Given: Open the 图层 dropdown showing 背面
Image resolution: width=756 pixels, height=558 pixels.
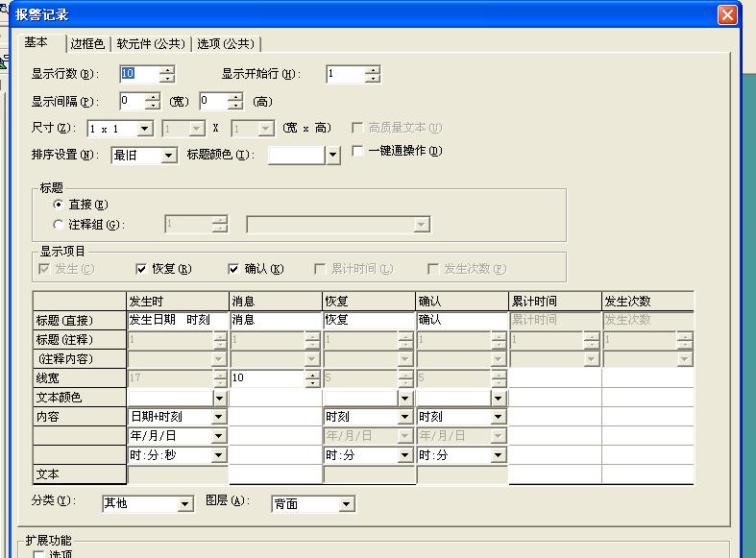Looking at the screenshot, I should [x=347, y=504].
